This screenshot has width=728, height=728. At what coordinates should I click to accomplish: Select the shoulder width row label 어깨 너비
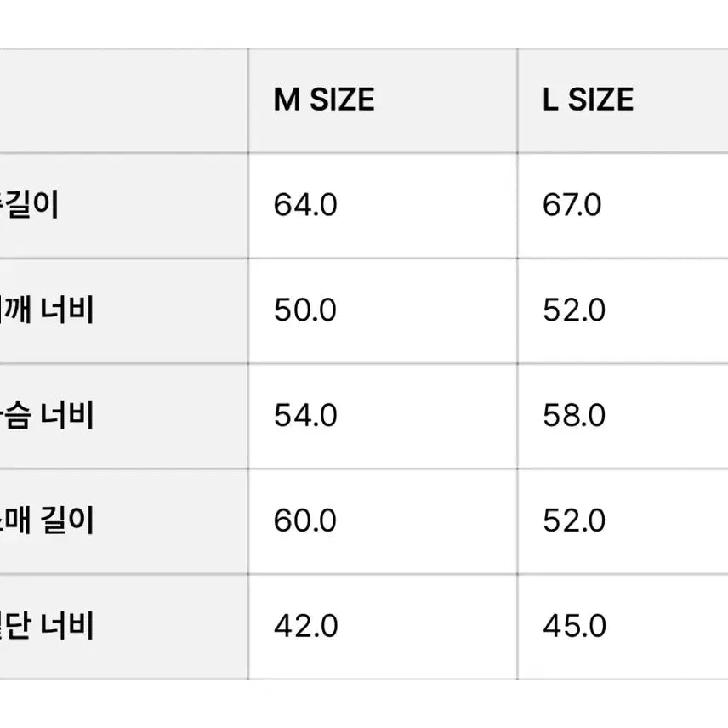(47, 310)
